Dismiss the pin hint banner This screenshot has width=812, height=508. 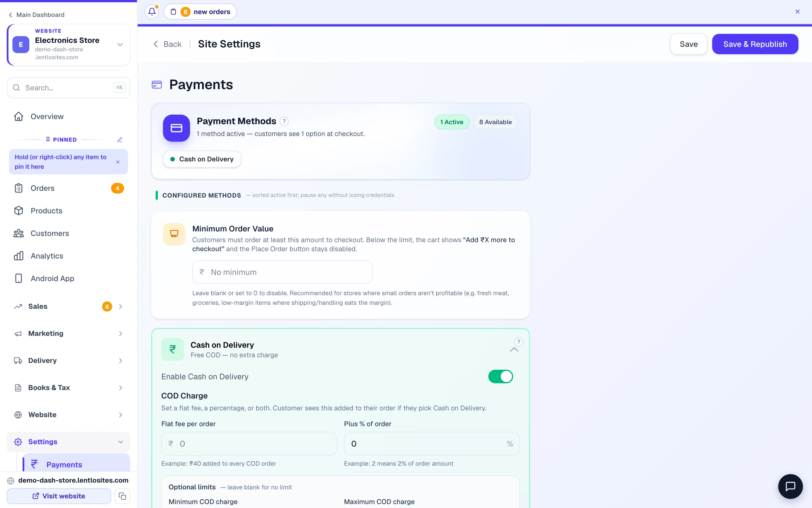click(118, 162)
